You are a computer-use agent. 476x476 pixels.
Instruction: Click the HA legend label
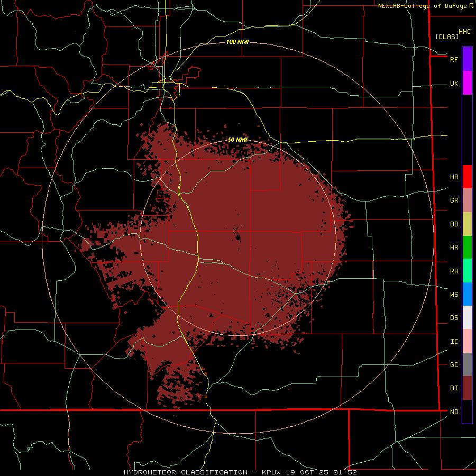click(454, 177)
